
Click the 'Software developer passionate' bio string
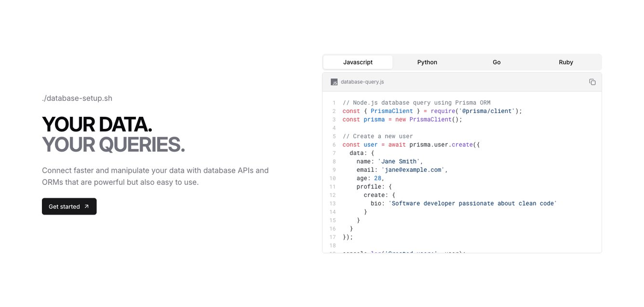click(472, 203)
